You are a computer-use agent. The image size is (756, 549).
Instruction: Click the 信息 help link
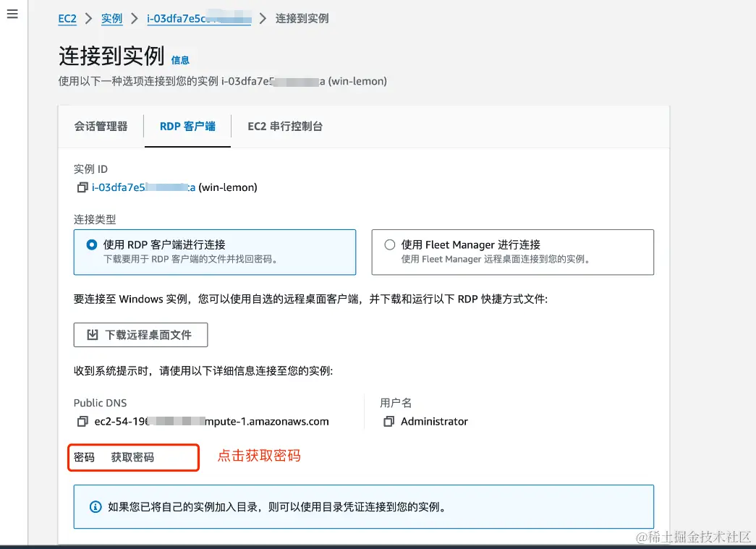tap(180, 60)
